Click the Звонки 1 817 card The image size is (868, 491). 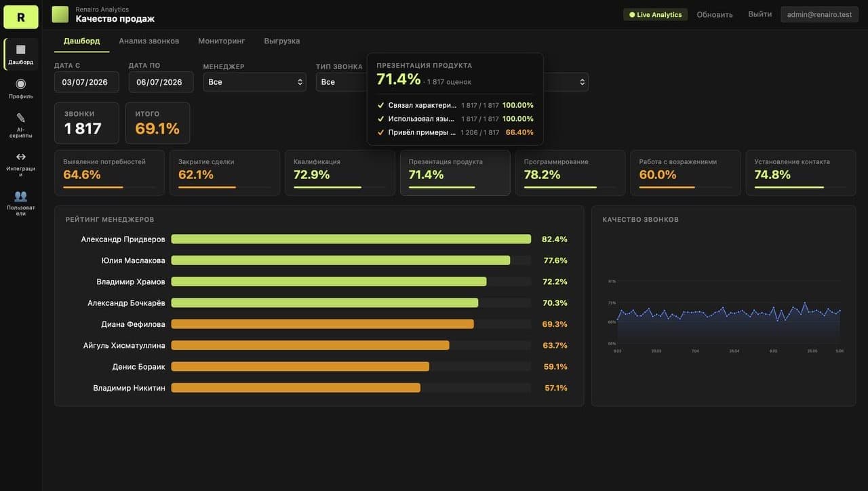(x=87, y=123)
